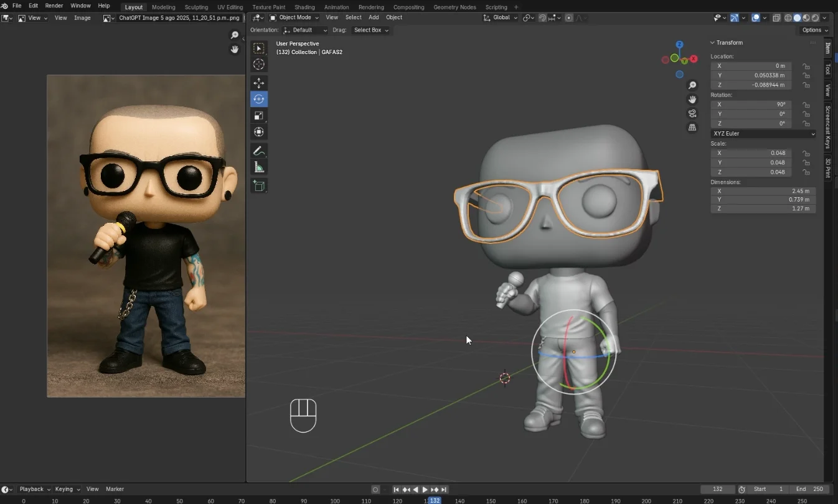Viewport: 838px width, 504px height.
Task: Open the Options popover in viewport header
Action: click(814, 30)
